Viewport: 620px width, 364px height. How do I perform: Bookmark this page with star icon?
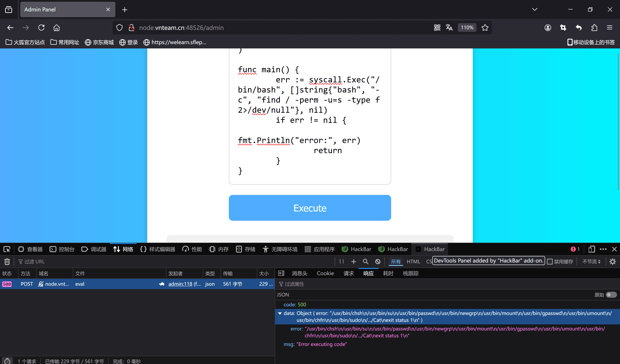485,28
